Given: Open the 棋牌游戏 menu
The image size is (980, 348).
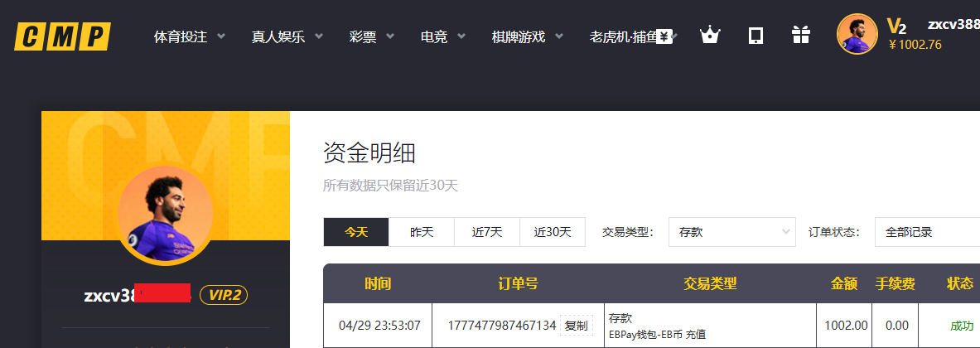Looking at the screenshot, I should (518, 36).
